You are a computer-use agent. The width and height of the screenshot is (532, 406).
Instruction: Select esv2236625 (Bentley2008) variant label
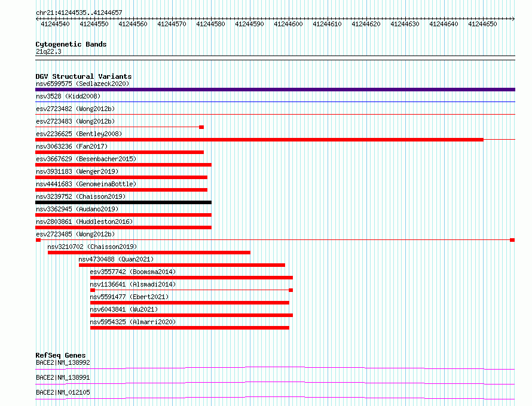[x=79, y=134]
